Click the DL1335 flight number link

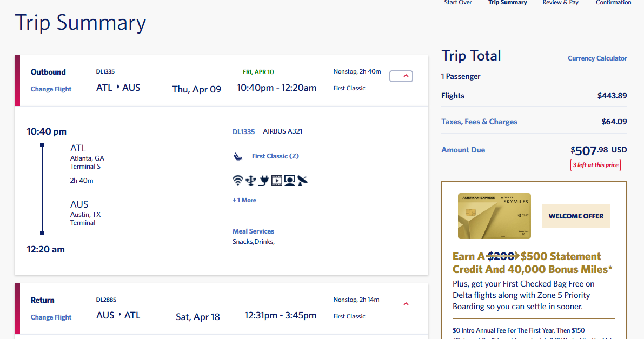point(243,131)
